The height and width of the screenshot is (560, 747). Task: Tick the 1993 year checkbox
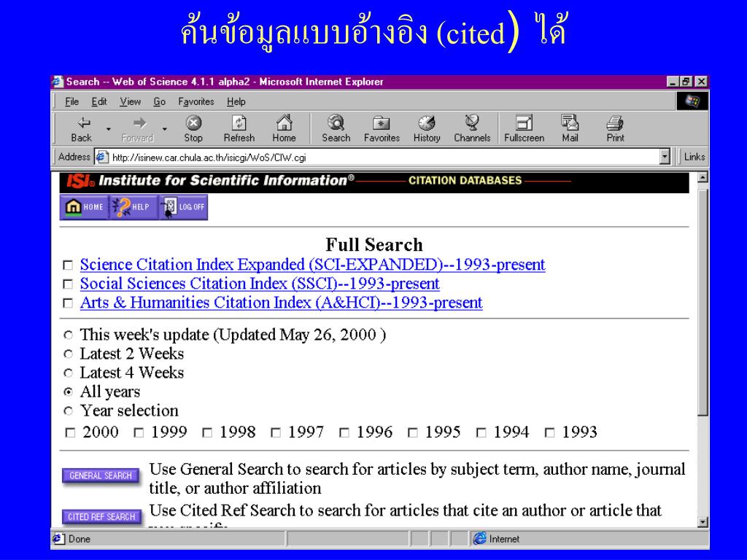point(550,433)
